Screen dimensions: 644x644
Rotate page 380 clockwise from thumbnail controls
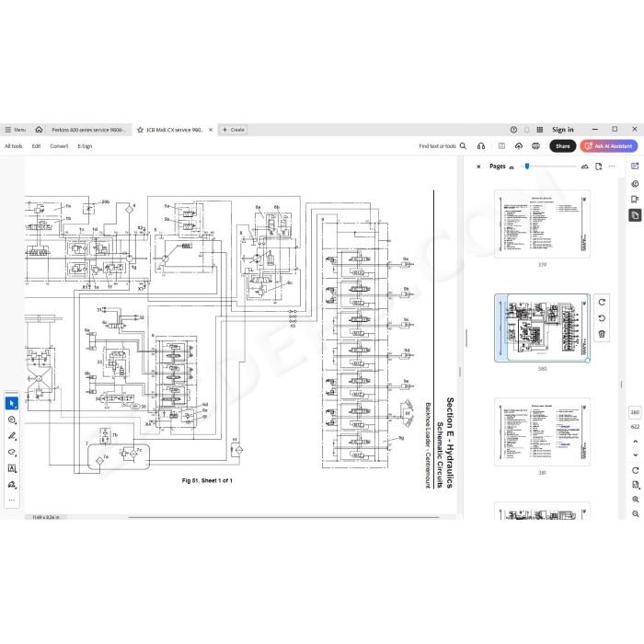click(x=602, y=303)
